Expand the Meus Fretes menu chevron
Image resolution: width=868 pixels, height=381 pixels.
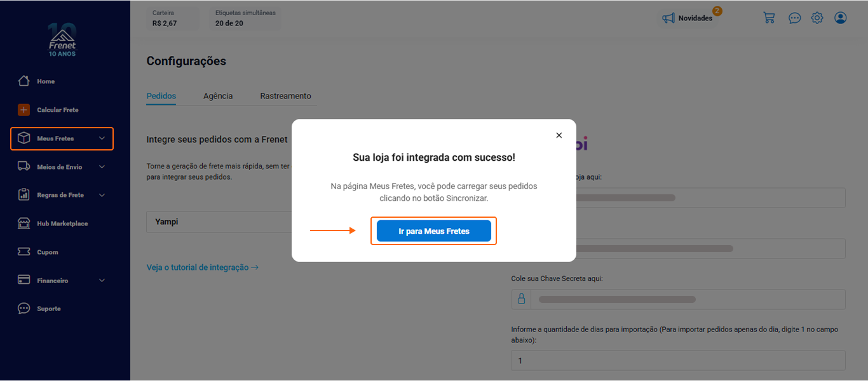pos(102,138)
